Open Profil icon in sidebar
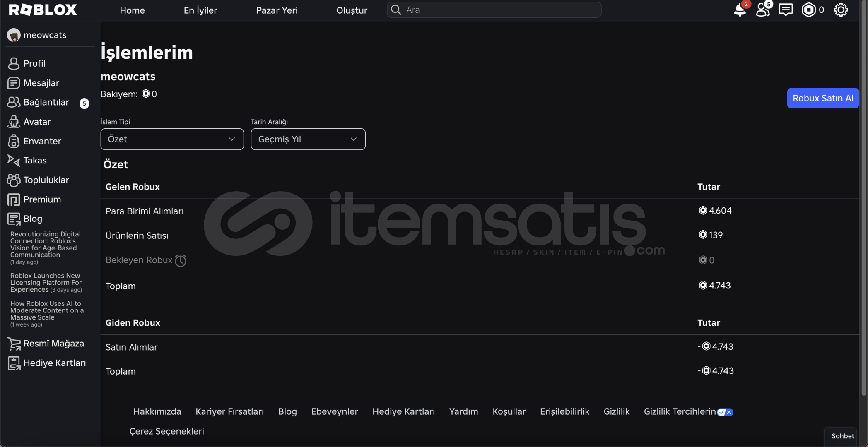 (x=14, y=63)
